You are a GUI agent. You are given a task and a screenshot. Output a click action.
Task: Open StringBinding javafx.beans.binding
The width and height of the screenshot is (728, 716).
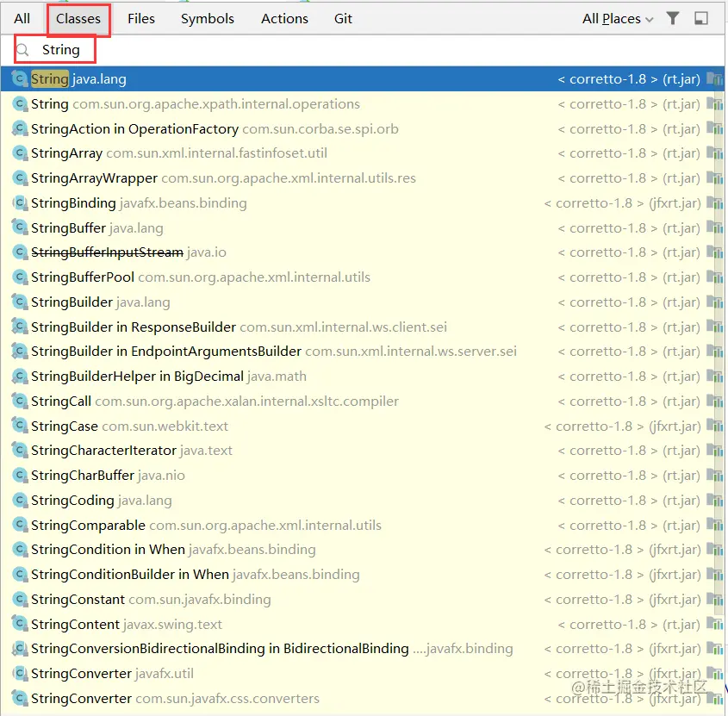tap(362, 203)
